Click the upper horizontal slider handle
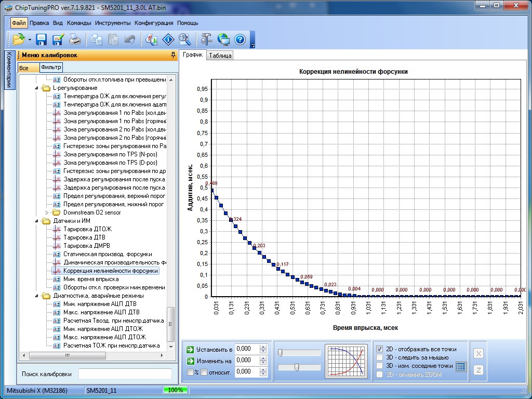Screen dimensions: 532x399 click(x=281, y=353)
